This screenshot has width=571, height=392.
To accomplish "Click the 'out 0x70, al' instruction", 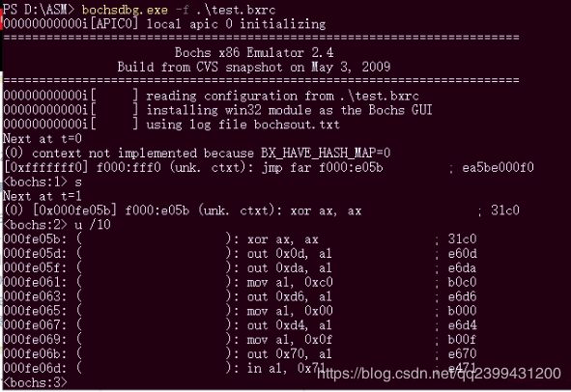I will tap(289, 353).
